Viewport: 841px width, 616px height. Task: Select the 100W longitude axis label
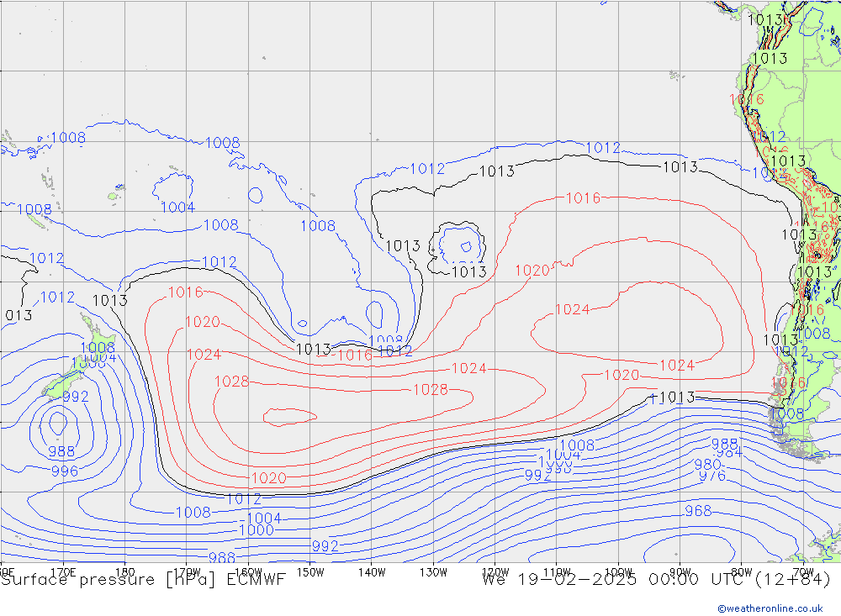click(618, 572)
